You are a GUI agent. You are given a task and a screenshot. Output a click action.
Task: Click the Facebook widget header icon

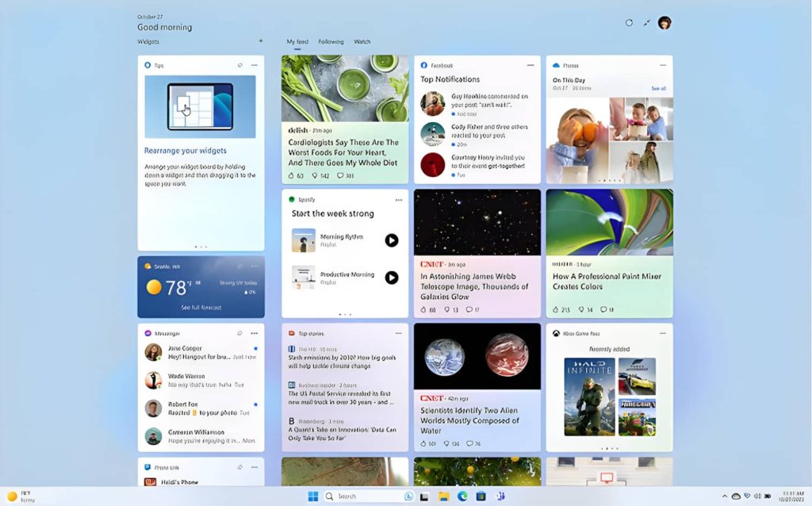coord(423,65)
